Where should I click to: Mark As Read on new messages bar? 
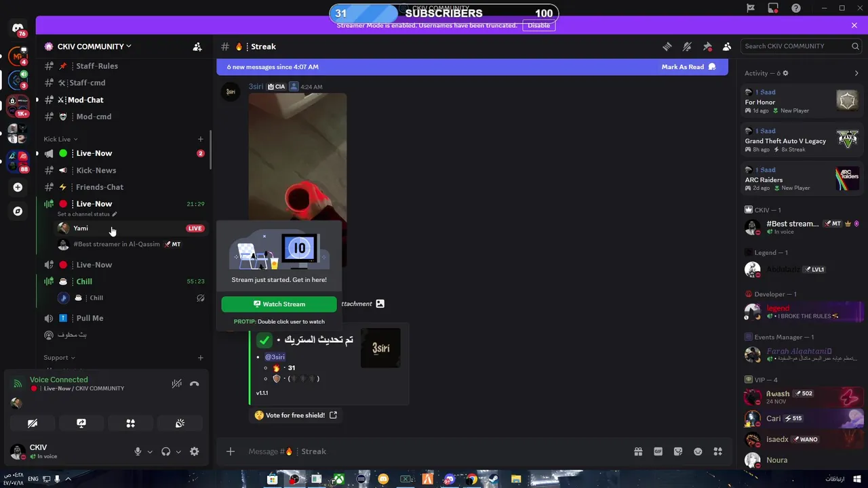[x=688, y=67]
